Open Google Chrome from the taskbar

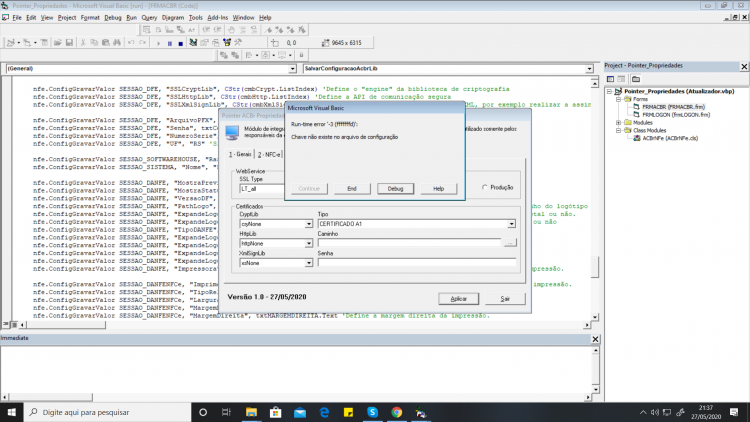pos(397,412)
